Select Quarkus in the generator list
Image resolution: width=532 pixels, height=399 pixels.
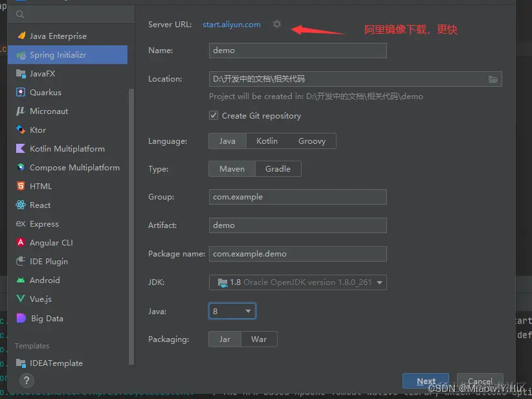67,93
